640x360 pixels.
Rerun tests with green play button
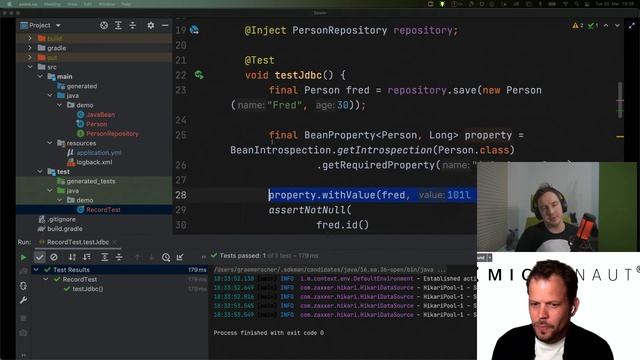[23, 257]
